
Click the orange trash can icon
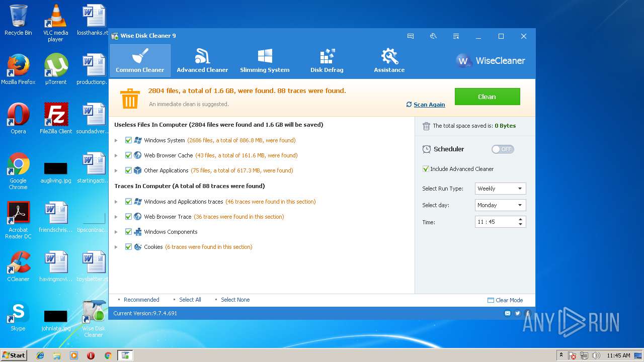(130, 98)
